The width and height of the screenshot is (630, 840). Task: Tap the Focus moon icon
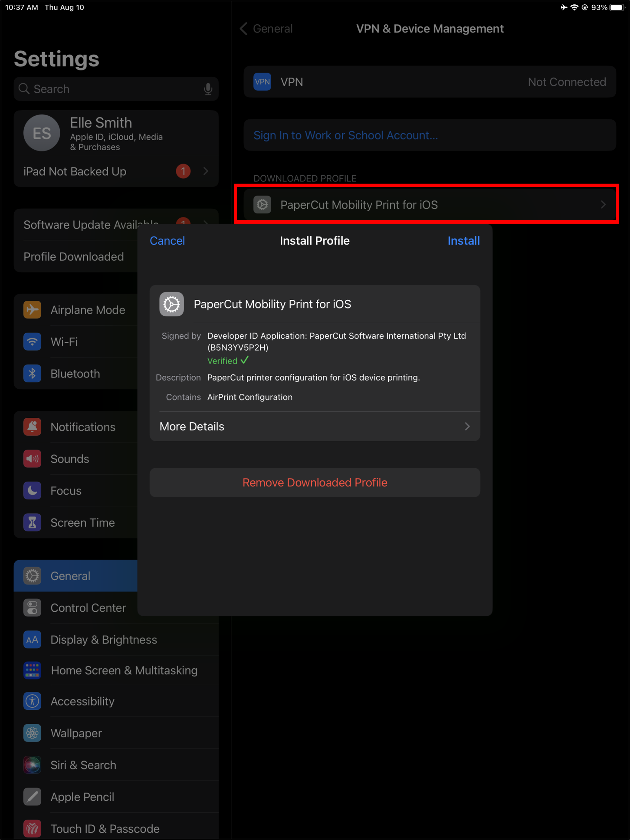coord(32,490)
